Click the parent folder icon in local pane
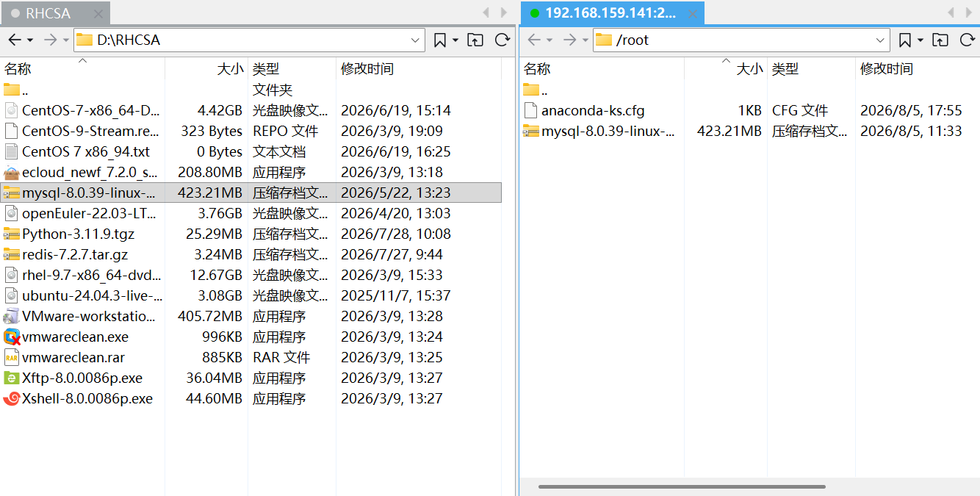 pyautogui.click(x=11, y=90)
